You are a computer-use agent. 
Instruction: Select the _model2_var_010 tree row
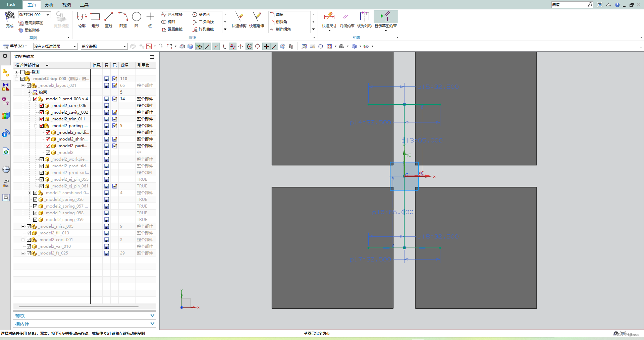85,246
